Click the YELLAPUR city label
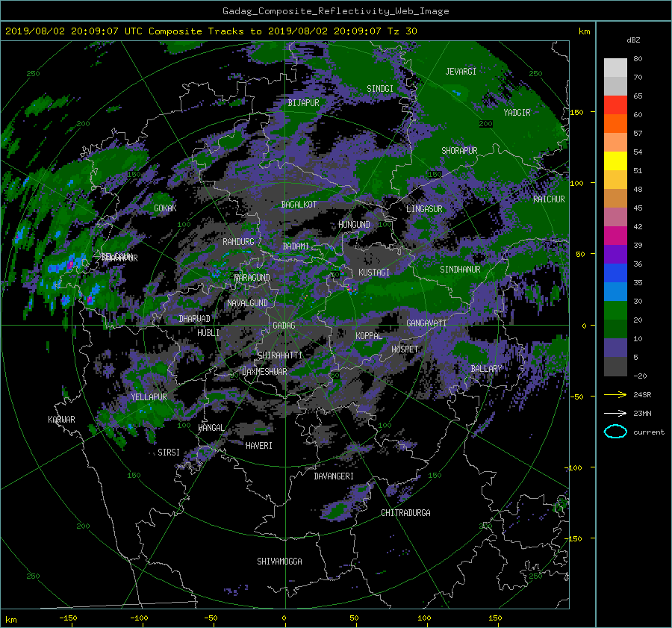Image resolution: width=672 pixels, height=628 pixels. pyautogui.click(x=149, y=397)
